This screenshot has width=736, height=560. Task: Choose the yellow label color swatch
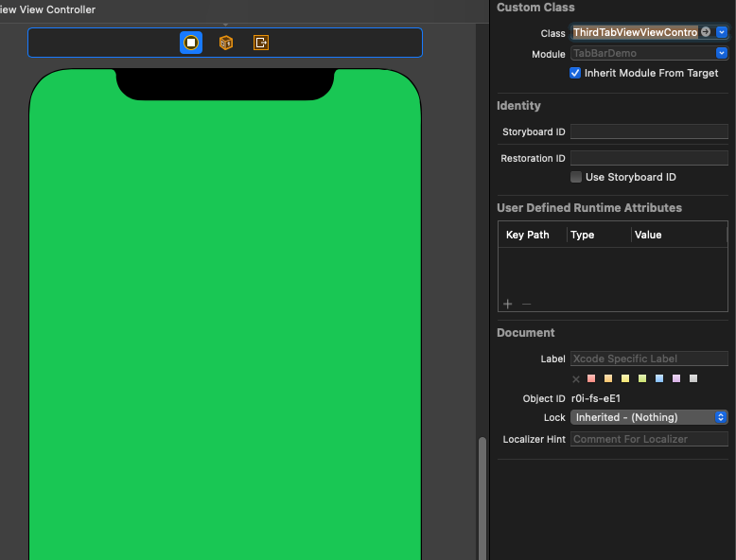click(x=625, y=378)
